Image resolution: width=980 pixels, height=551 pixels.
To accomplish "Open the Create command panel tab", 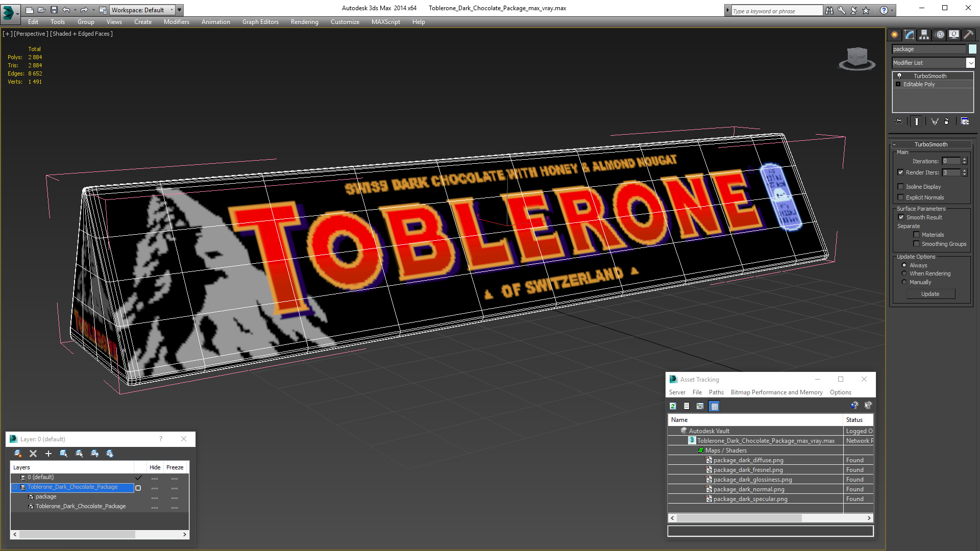I will tap(895, 35).
